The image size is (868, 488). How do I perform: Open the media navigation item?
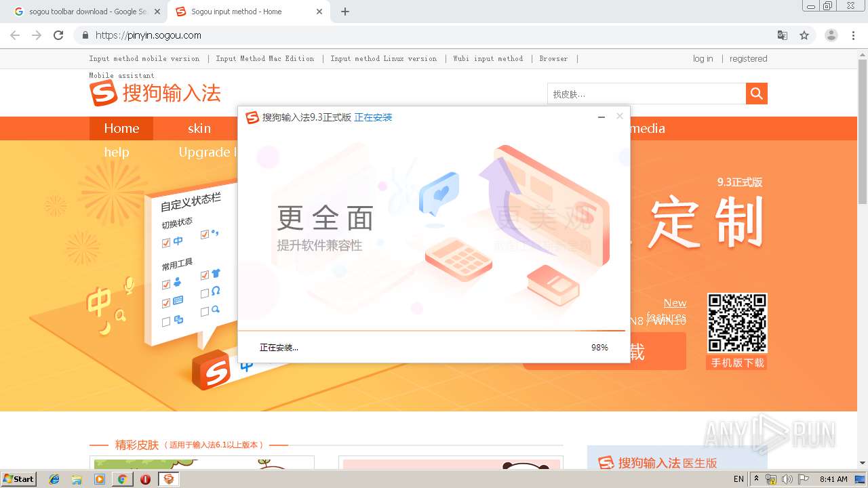648,128
